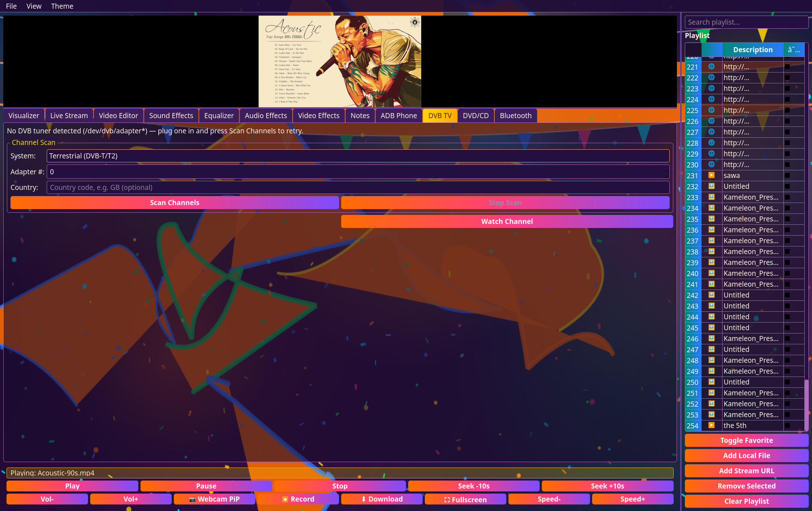Toggle favorite checkbox for the 5th

point(787,425)
